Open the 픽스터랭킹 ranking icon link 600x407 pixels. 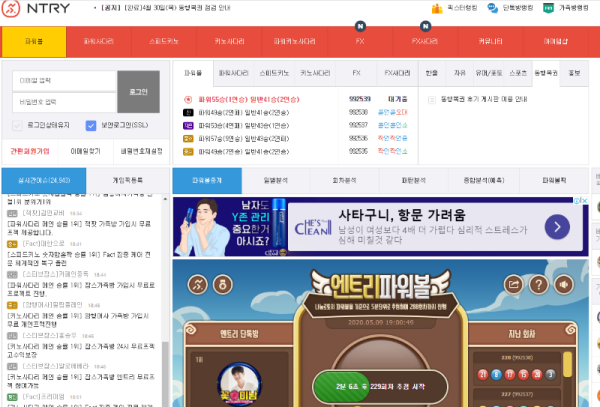click(437, 8)
